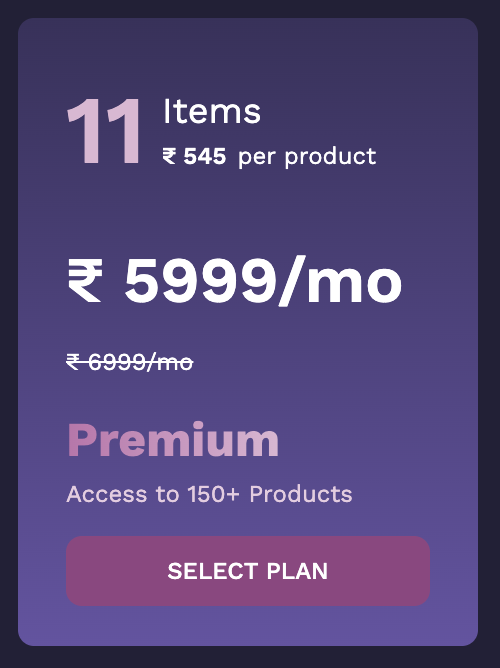The width and height of the screenshot is (500, 668).
Task: Click the word SELECT on the button
Action: (213, 571)
